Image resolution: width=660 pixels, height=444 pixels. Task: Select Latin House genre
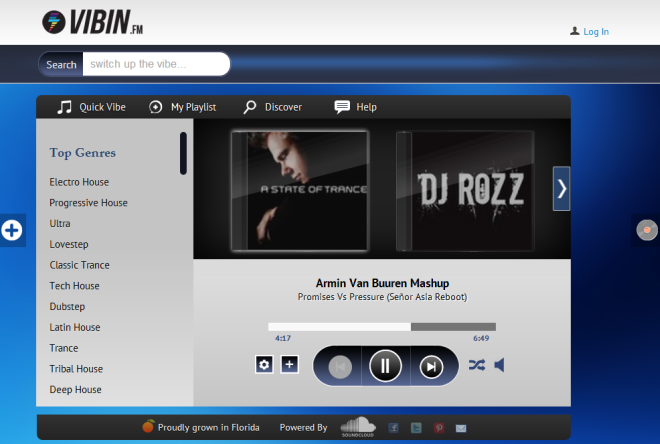[75, 327]
